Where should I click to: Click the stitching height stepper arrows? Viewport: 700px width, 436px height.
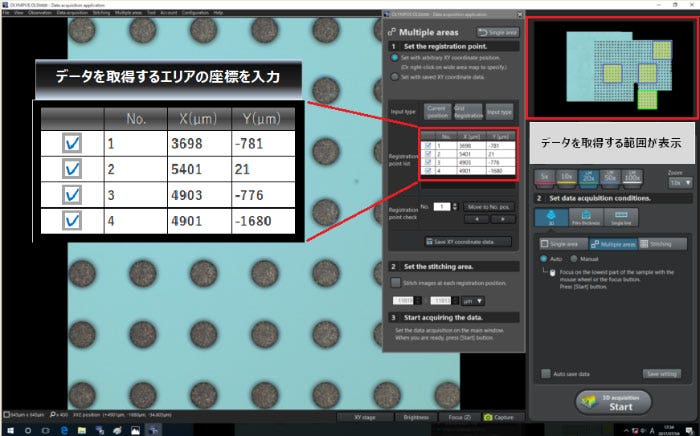pos(455,301)
